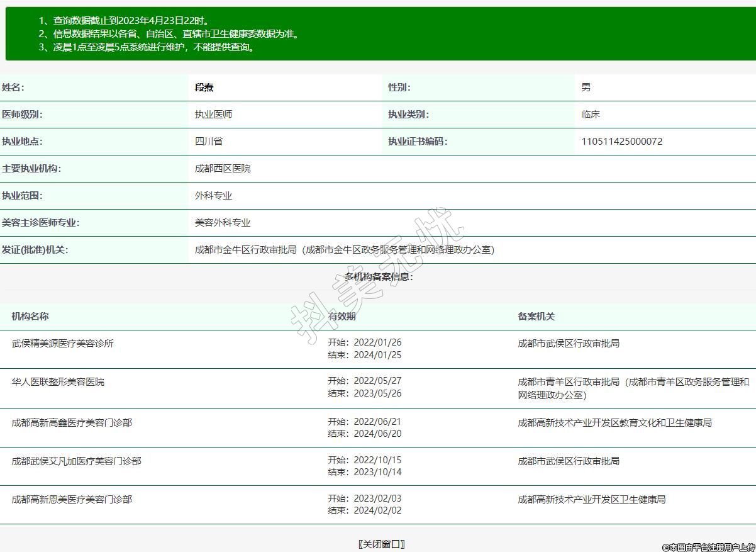Click the 执业证书编码 field label

click(418, 142)
